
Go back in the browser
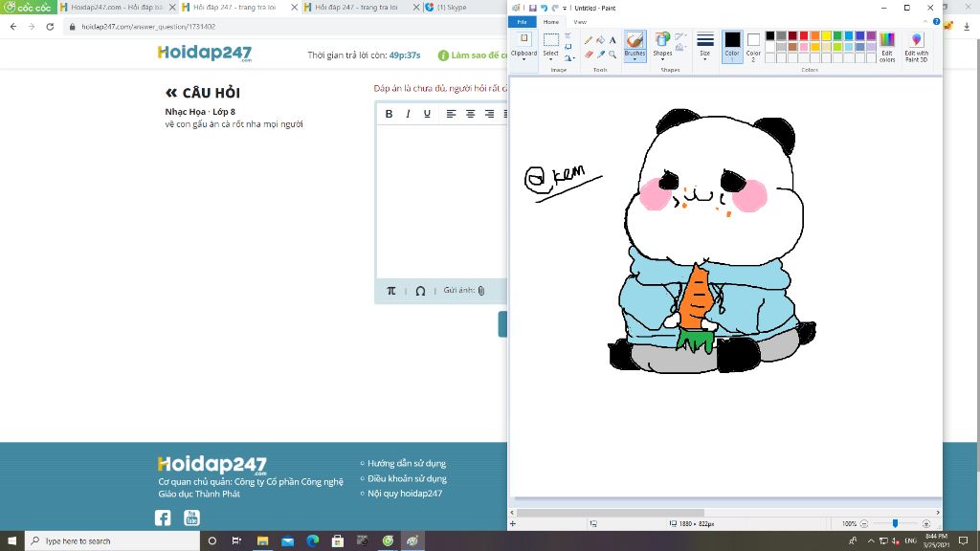[x=13, y=27]
